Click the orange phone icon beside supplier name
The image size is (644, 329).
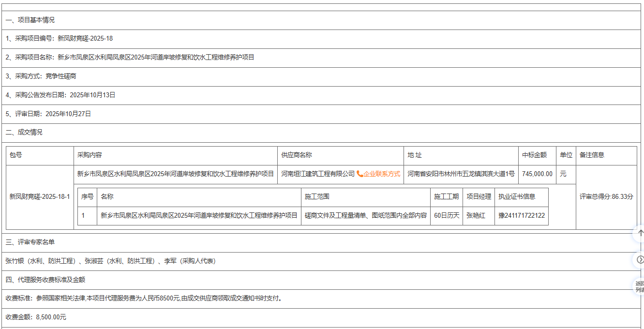coord(359,174)
